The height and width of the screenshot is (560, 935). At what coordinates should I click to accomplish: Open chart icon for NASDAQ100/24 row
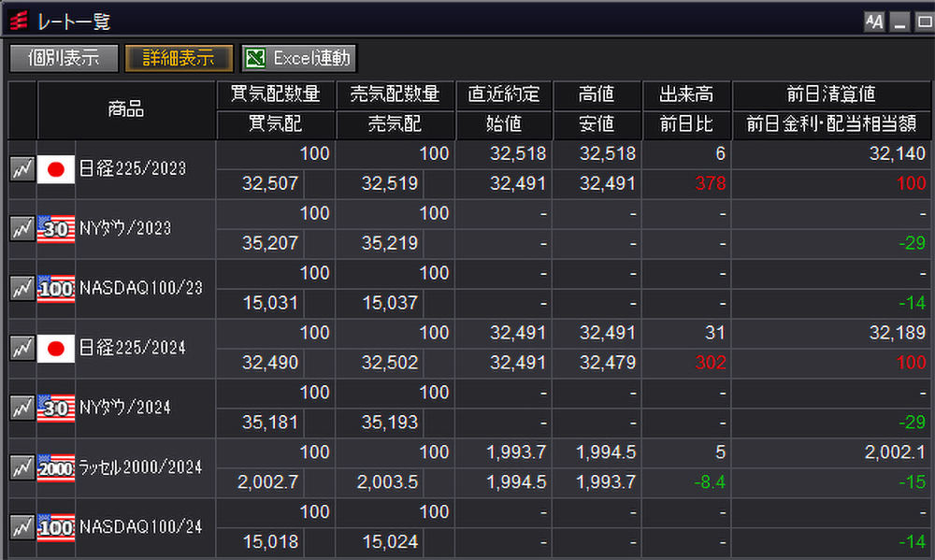22,527
